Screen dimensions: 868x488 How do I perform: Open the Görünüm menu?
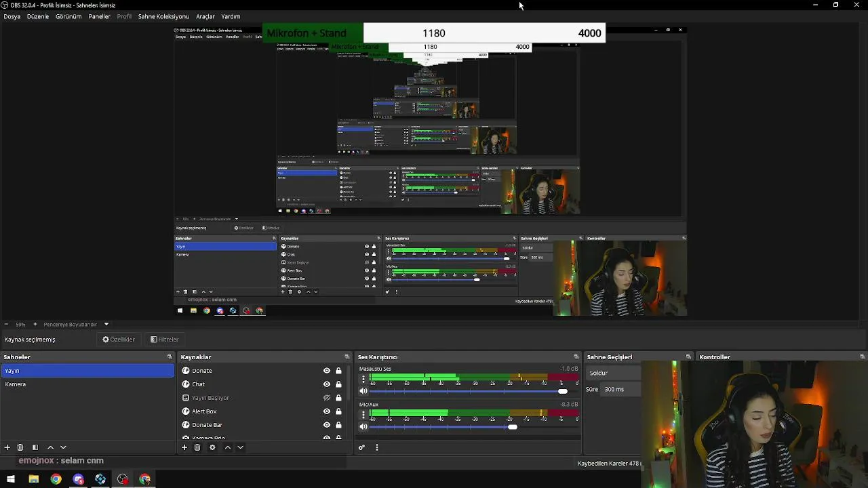tap(68, 16)
